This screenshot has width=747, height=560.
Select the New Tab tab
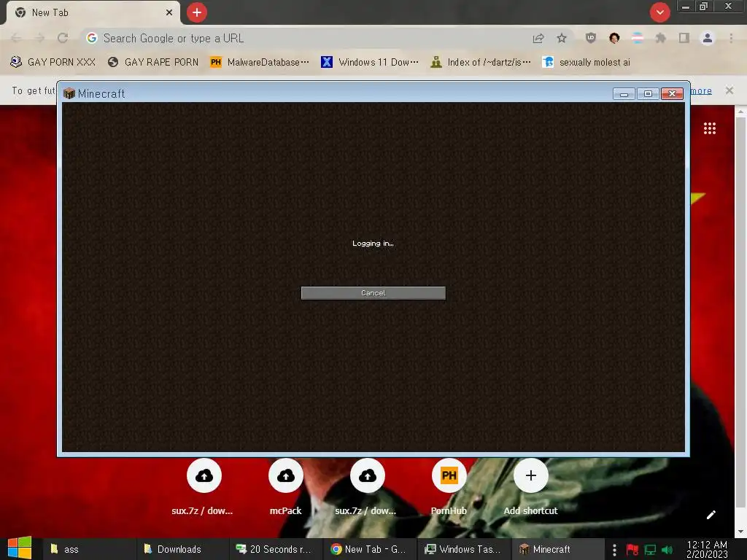[x=93, y=13]
